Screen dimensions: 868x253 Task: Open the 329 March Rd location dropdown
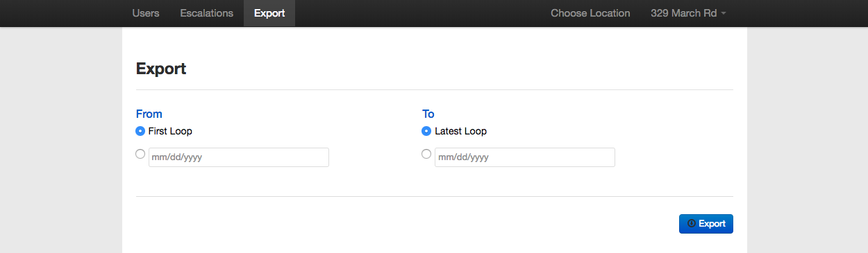point(689,13)
